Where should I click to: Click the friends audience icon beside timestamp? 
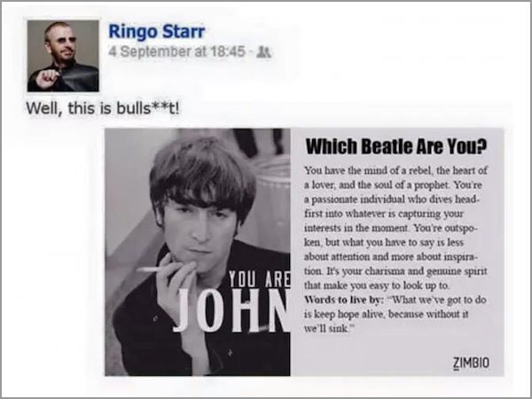[263, 52]
